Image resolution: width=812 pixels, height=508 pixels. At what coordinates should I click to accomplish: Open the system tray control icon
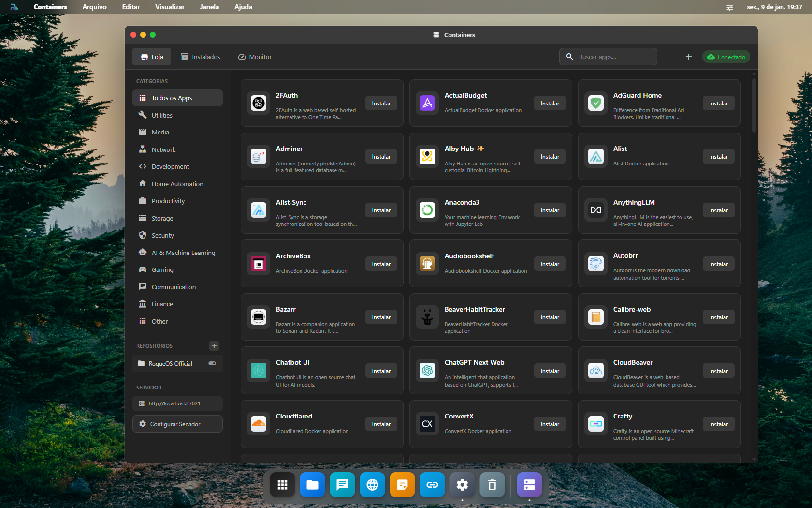pos(729,7)
